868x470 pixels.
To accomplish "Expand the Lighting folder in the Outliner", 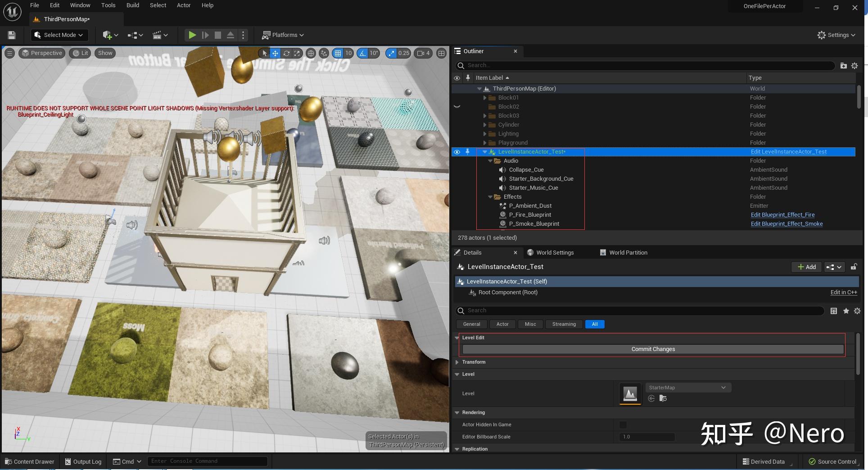I will (485, 134).
